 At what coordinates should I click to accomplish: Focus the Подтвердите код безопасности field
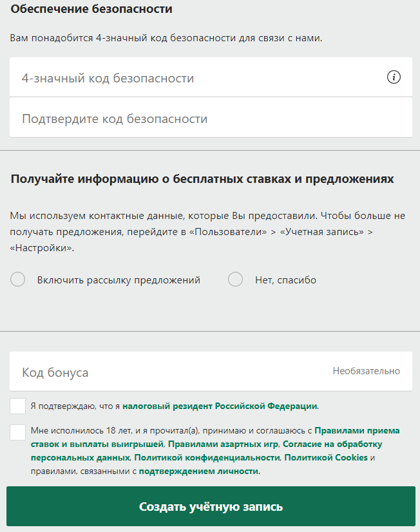[211, 118]
